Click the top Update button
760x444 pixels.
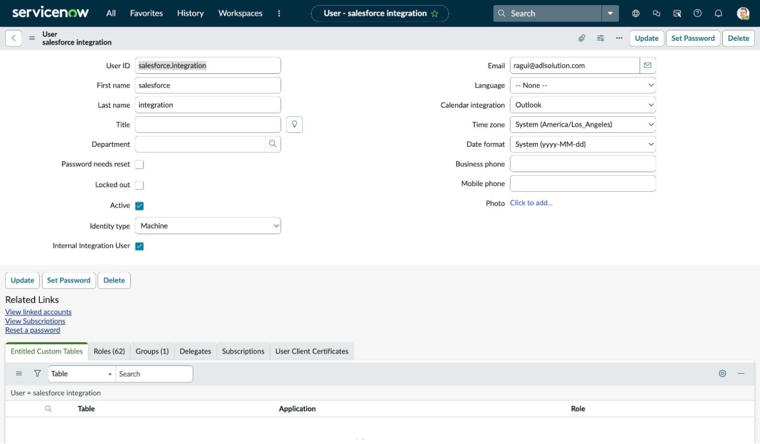[x=647, y=38]
